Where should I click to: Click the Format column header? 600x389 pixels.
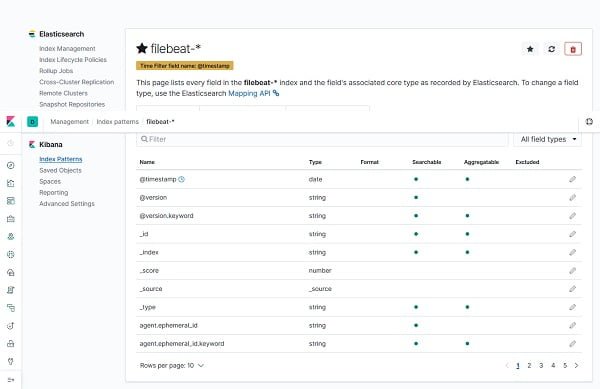[369, 162]
